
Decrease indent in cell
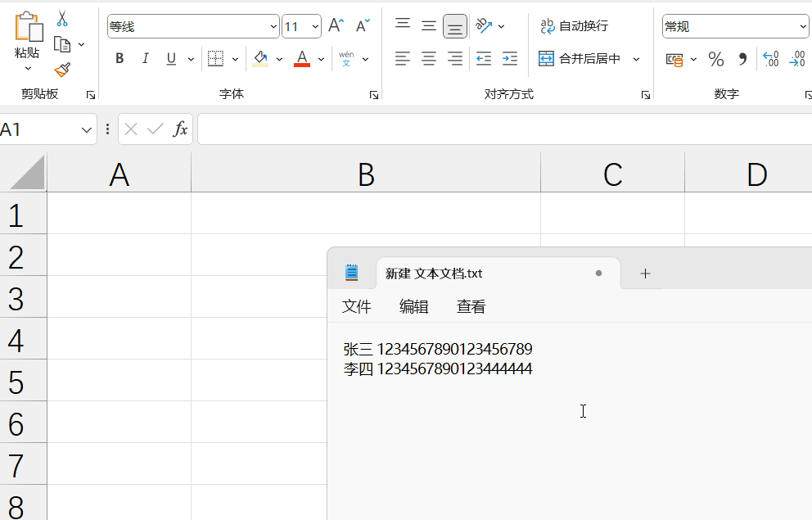coord(484,58)
